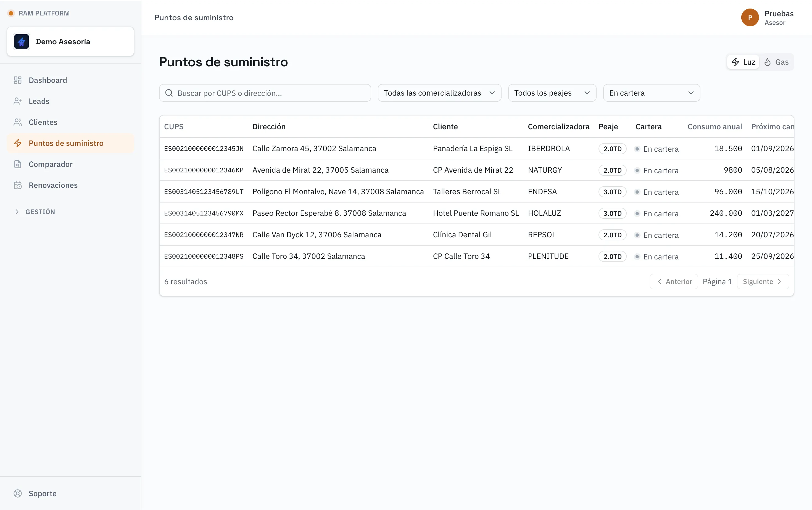
Task: Click the 6 resultados text
Action: click(x=186, y=282)
